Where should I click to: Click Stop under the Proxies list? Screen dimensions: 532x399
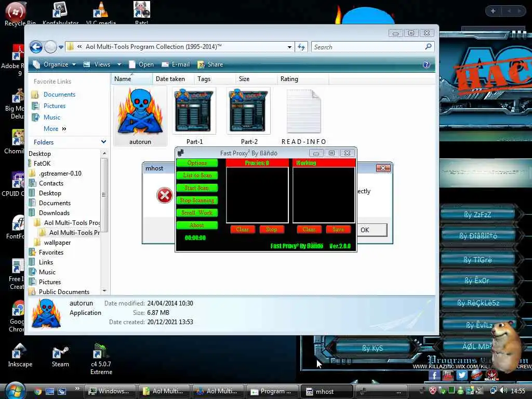271,230
